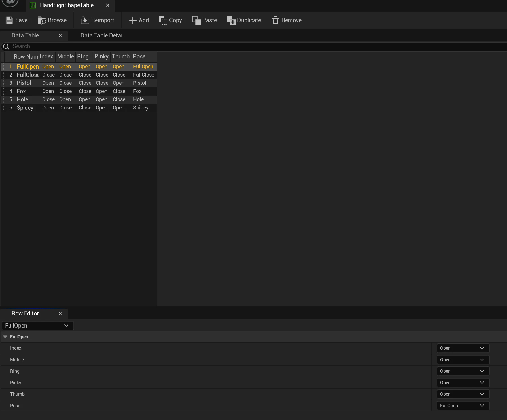Paste into the selected row
Image resolution: width=507 pixels, height=420 pixels.
coord(204,20)
